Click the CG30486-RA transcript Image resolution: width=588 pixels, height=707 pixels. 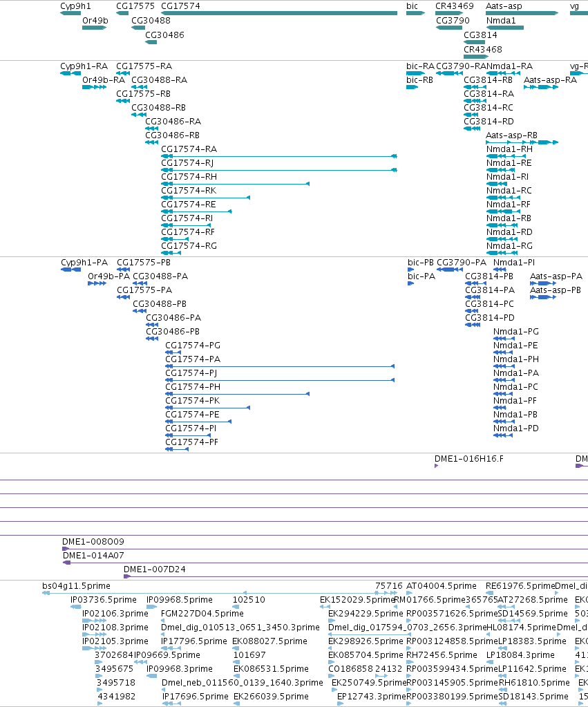tap(151, 129)
